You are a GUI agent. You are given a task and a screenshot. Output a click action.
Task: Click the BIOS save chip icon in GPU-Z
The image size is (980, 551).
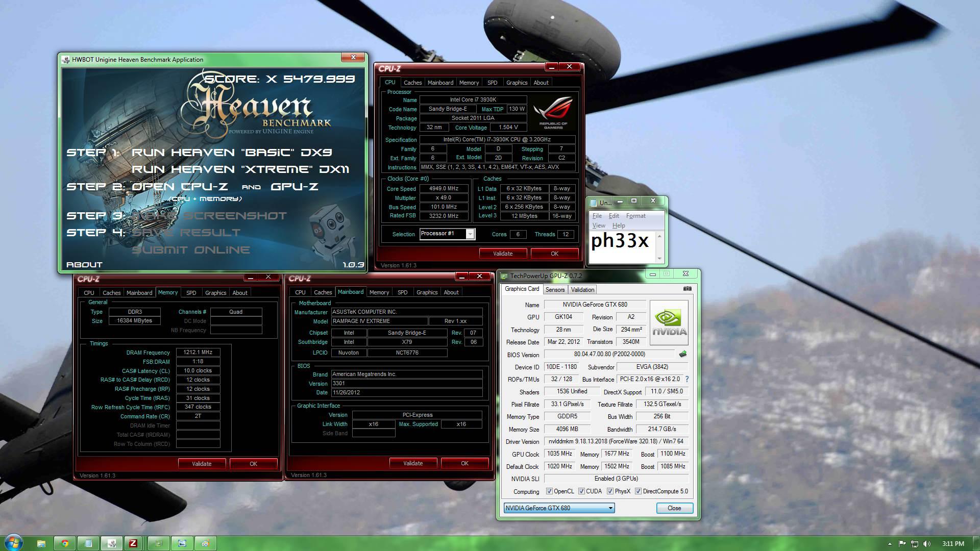click(x=683, y=354)
